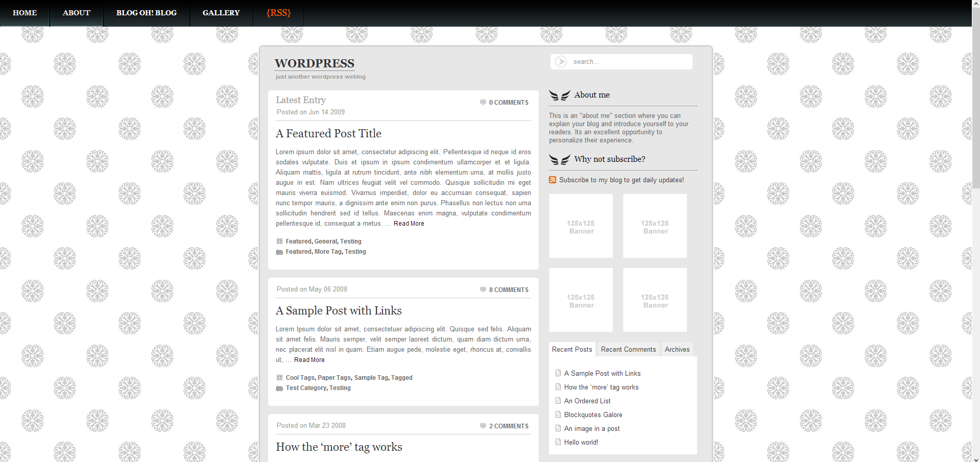Open 'How the 'more' tag works' heading
The height and width of the screenshot is (462, 980).
(339, 447)
